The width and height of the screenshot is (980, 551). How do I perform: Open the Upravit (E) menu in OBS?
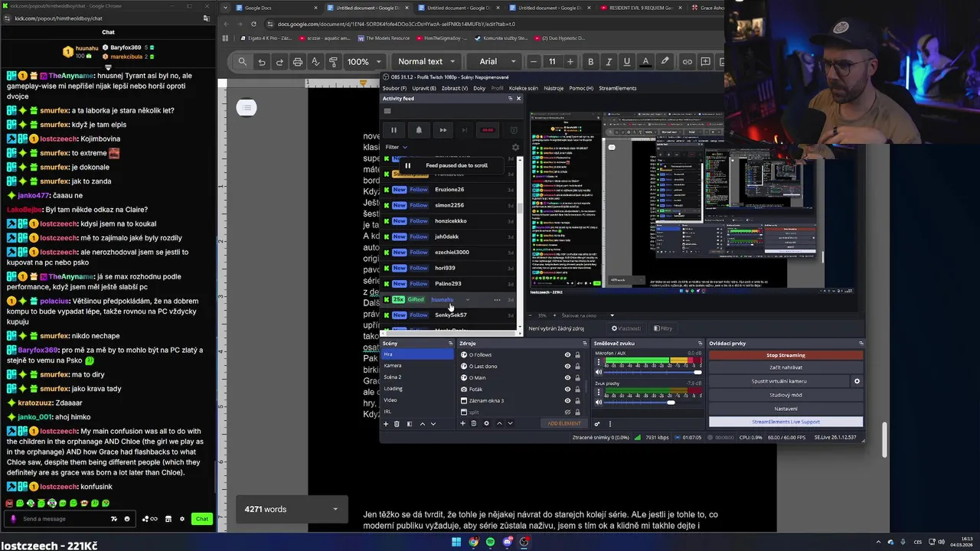coord(424,88)
